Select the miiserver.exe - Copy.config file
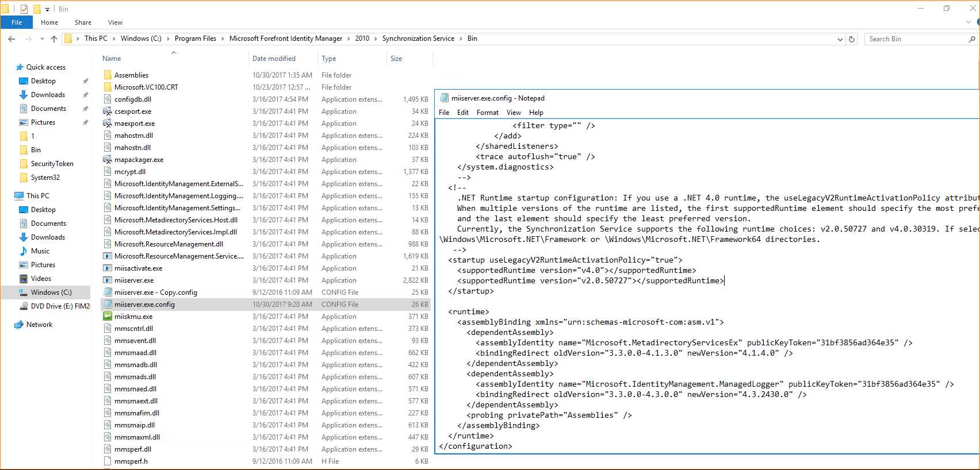 [155, 292]
